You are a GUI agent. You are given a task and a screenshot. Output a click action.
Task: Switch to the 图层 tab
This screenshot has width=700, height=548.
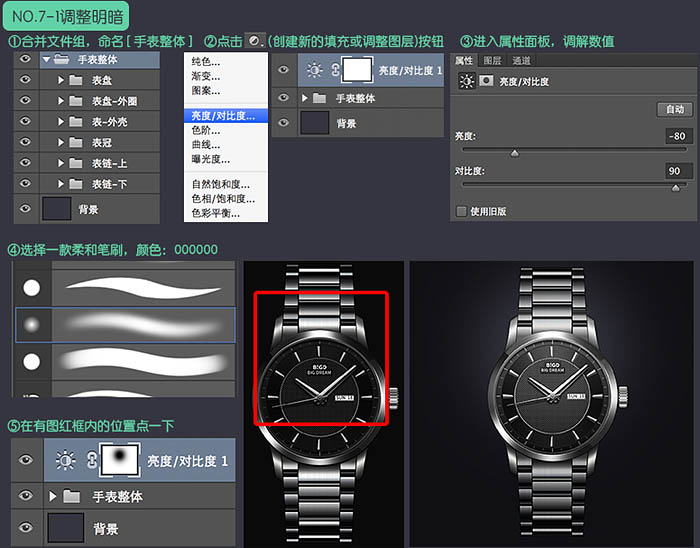coord(492,60)
